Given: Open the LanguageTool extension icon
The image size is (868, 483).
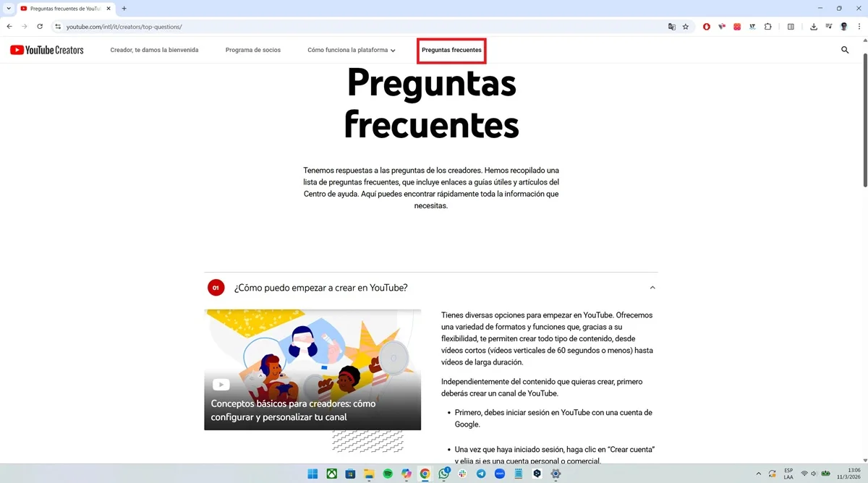Looking at the screenshot, I should [x=752, y=26].
